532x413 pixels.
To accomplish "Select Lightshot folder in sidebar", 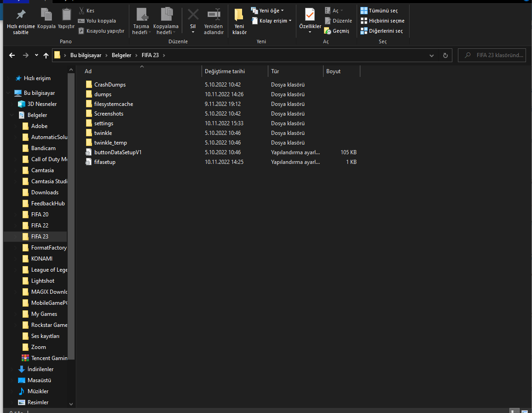I will pos(43,281).
